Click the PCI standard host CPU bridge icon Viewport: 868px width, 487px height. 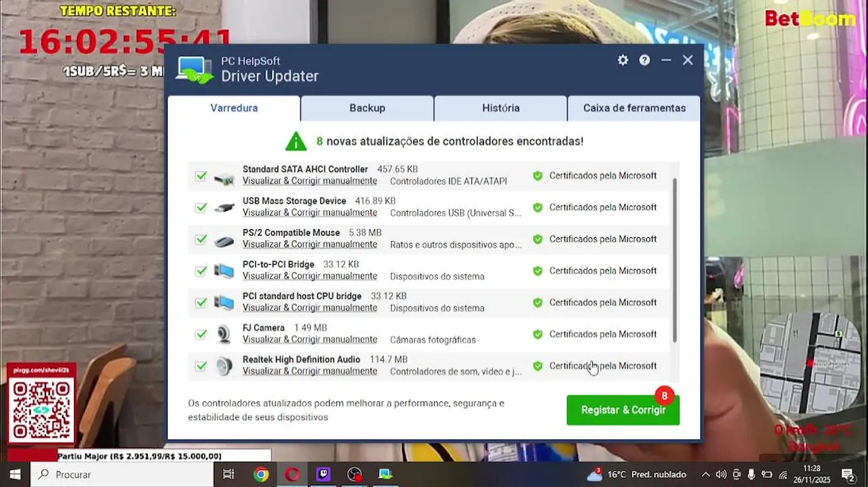(224, 303)
